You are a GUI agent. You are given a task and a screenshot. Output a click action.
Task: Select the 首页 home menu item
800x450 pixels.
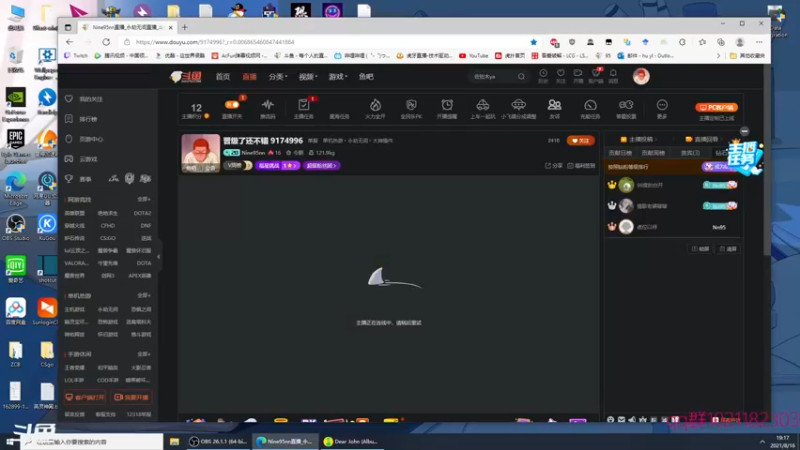222,77
